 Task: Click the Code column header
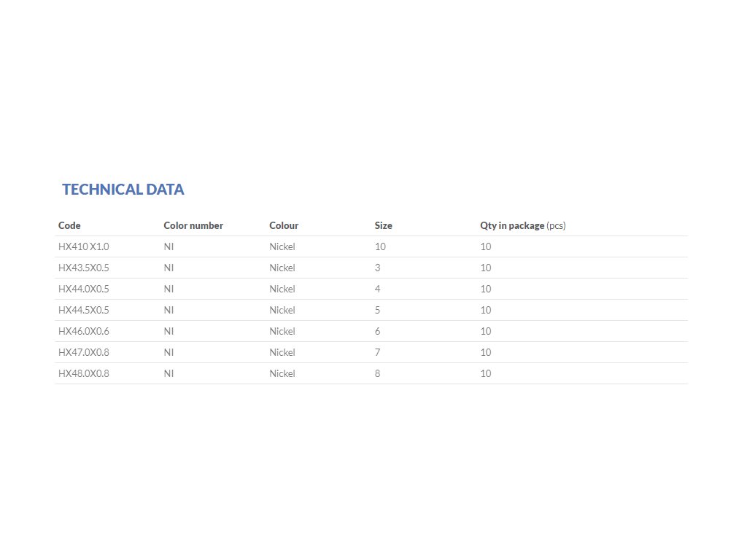coord(69,226)
